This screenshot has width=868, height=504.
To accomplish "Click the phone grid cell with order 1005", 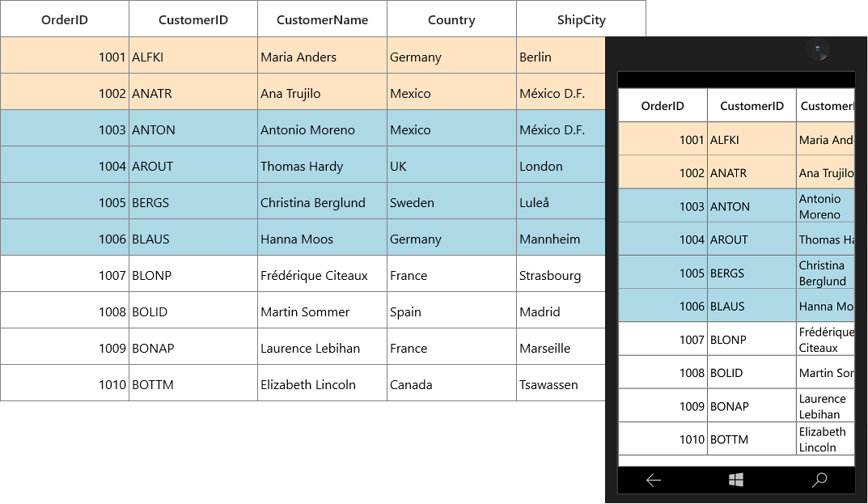I will point(663,273).
